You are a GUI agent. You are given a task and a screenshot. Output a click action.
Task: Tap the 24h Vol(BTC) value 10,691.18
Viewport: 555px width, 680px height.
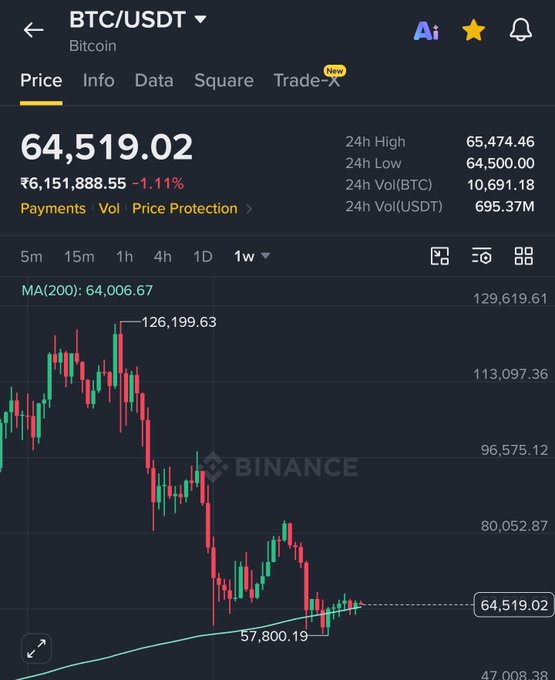(x=501, y=185)
